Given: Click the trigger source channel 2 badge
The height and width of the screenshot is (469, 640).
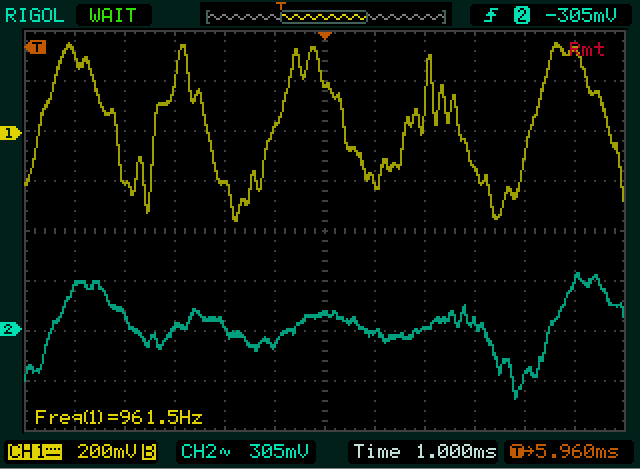Looking at the screenshot, I should (522, 15).
